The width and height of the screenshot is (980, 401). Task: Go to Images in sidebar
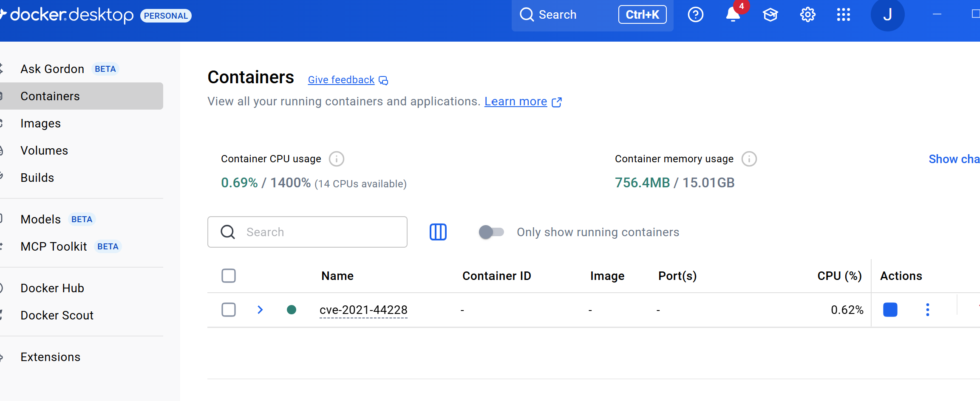coord(82,123)
